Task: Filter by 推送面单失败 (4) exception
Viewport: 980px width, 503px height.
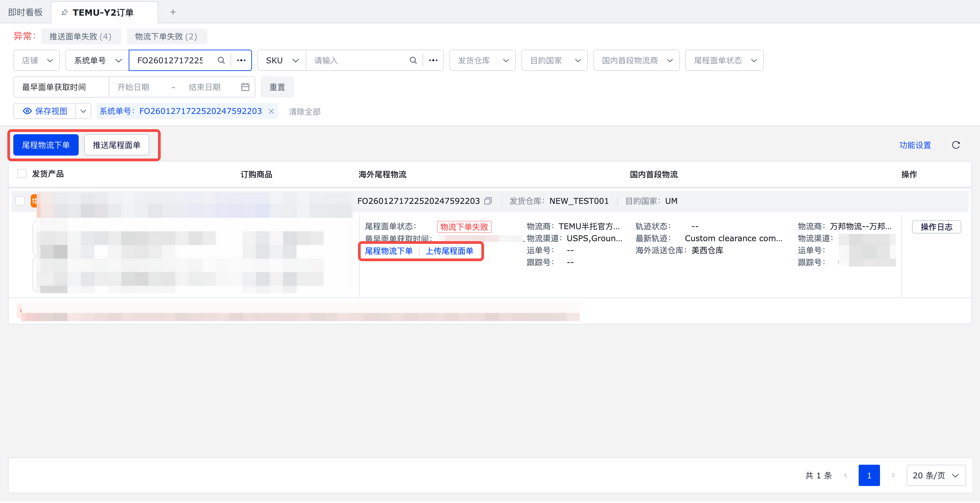Action: (81, 37)
